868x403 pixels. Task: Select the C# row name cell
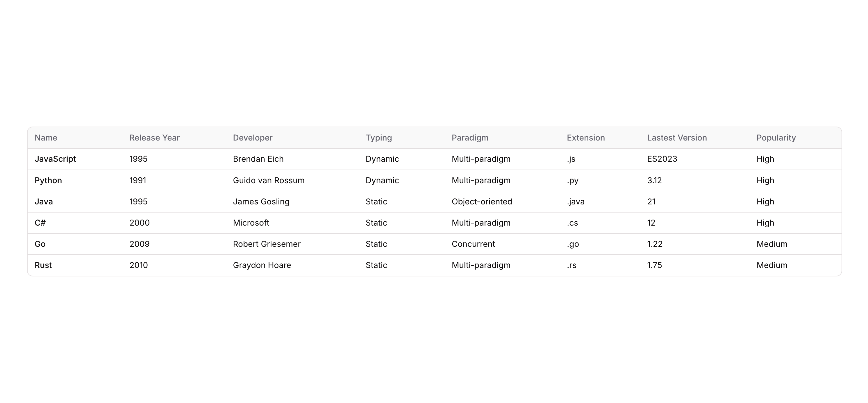[x=40, y=223]
